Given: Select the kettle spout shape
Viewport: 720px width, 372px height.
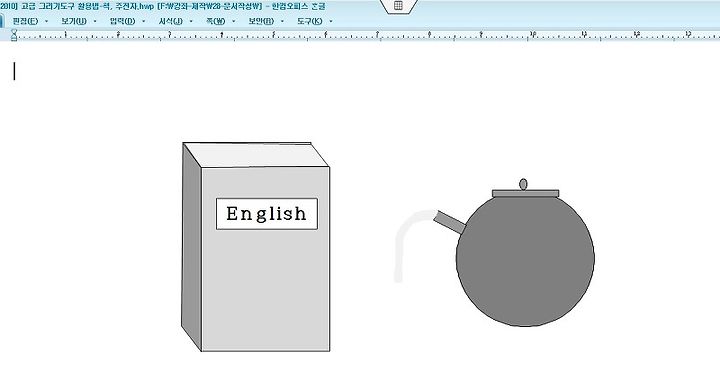Looking at the screenshot, I should 450,222.
